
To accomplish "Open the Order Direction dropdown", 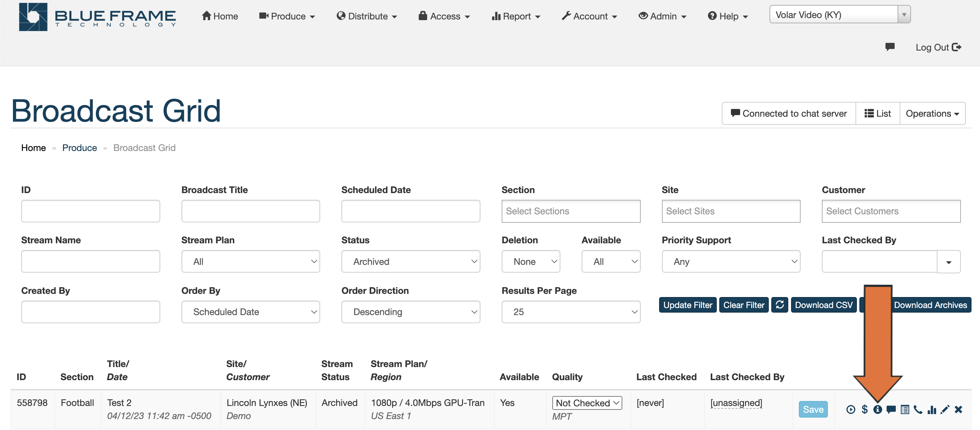I will pos(410,312).
